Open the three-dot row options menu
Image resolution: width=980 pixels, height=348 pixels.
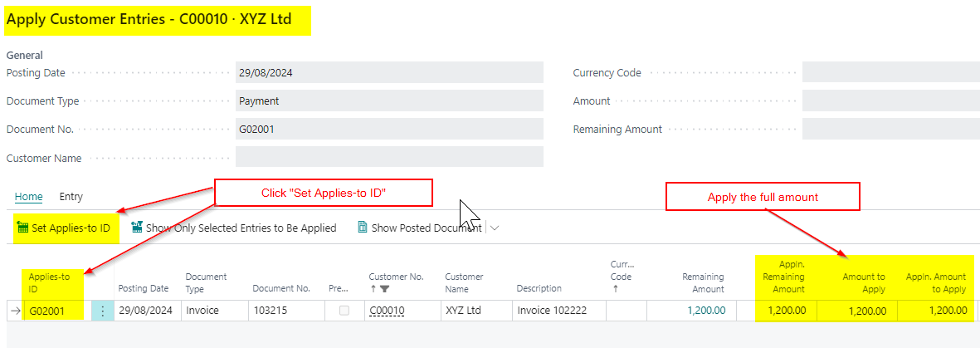tap(103, 311)
